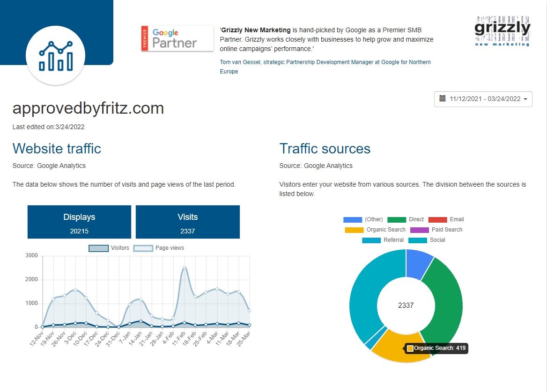Click the 11/12/2021 - 03/24/2022 date text
Screen dimensions: 547x392
click(x=485, y=99)
